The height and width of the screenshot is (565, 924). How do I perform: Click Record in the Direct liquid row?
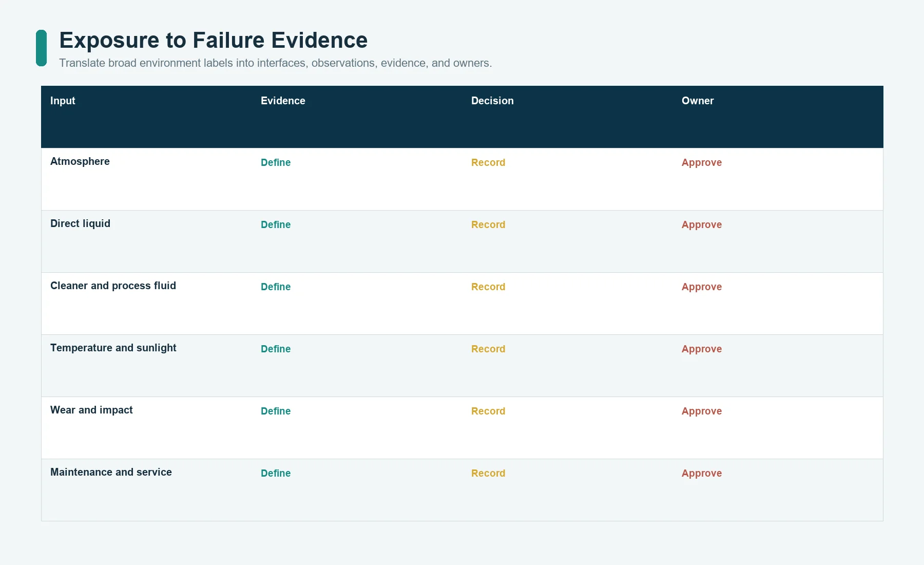click(x=488, y=224)
